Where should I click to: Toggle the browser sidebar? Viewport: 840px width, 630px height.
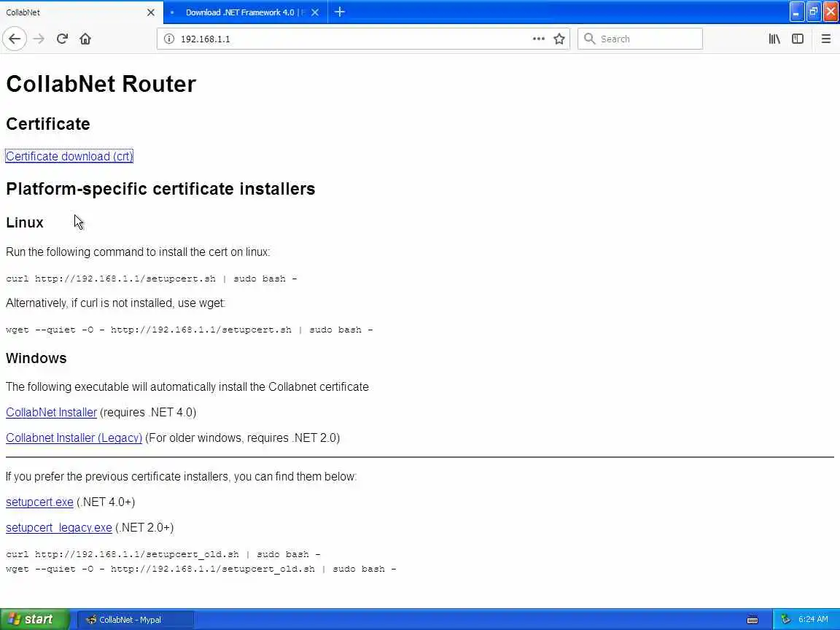click(798, 39)
